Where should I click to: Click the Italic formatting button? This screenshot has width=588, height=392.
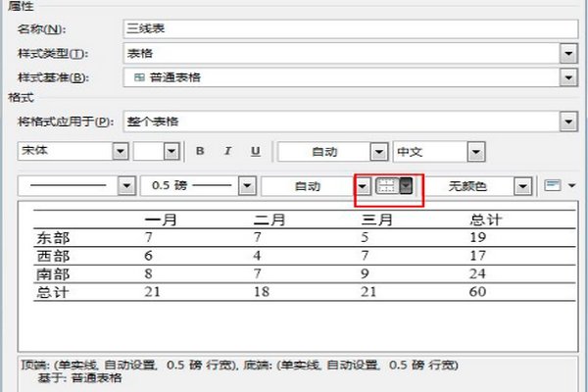pyautogui.click(x=227, y=151)
